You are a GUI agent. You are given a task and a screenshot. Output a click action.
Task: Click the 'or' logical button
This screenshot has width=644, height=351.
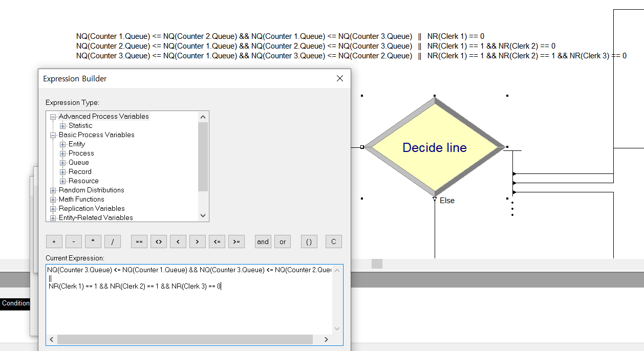283,242
